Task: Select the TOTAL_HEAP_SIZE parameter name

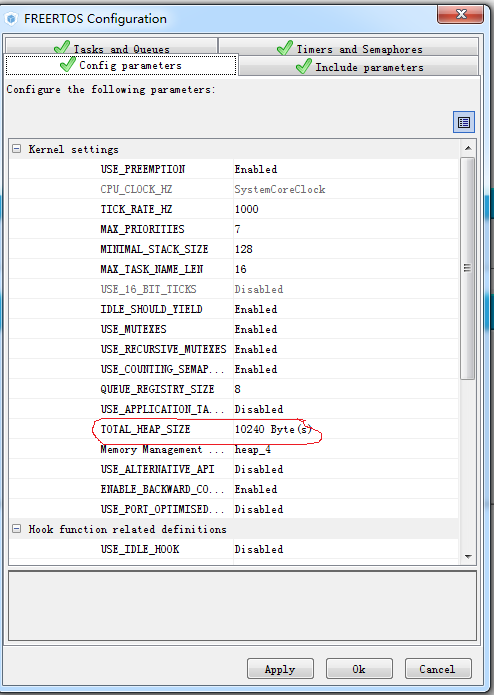Action: (145, 429)
